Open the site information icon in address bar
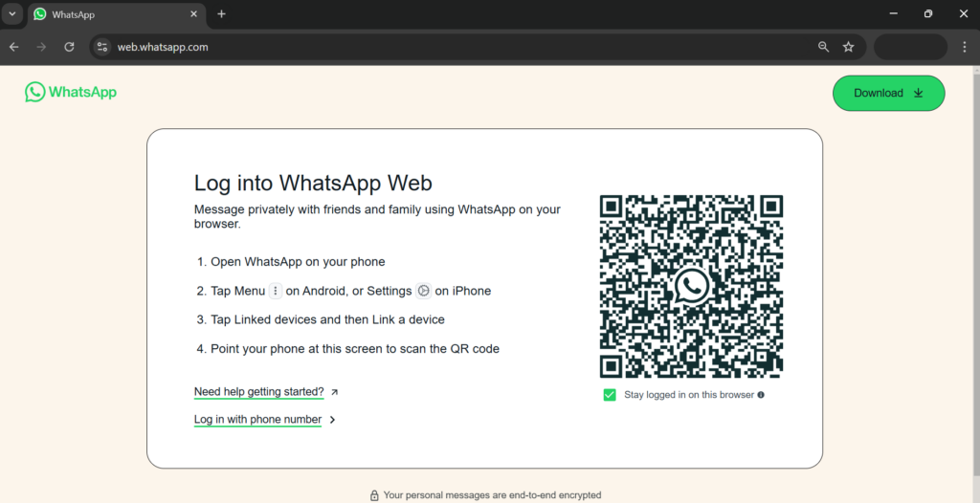This screenshot has width=980, height=503. coord(103,47)
